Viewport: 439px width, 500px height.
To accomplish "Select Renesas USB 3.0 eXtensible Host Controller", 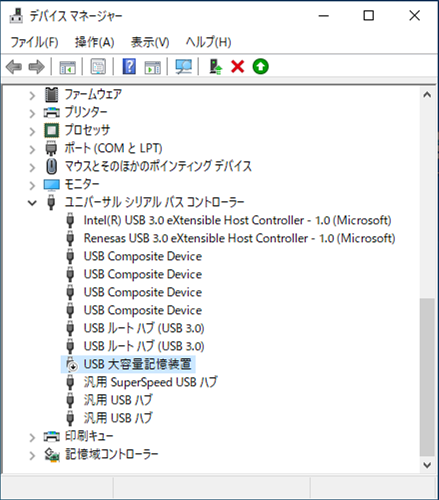I will click(x=239, y=238).
